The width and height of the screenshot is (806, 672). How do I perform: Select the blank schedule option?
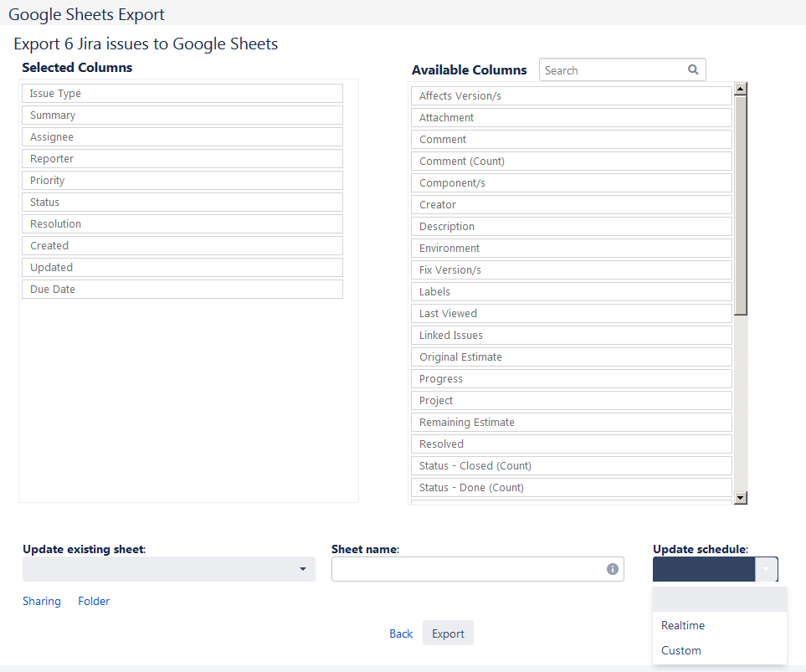(719, 599)
